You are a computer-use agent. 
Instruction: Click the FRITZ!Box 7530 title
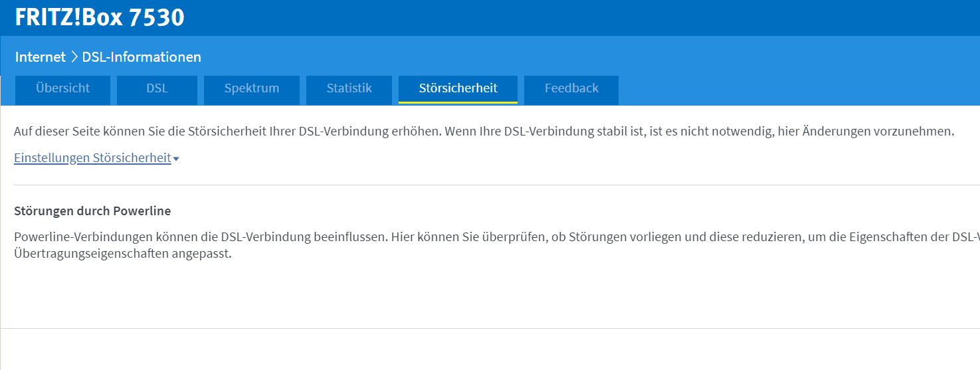point(100,17)
